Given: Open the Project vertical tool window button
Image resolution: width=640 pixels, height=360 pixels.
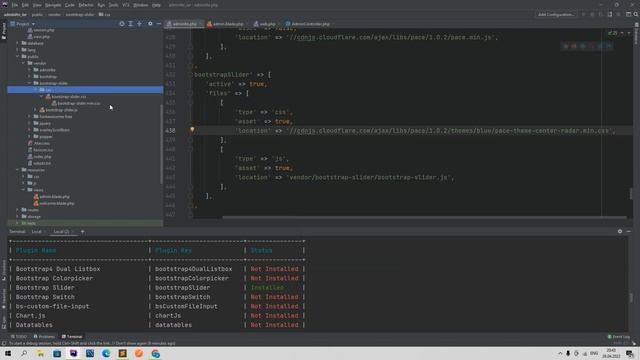Looking at the screenshot, I should [x=4, y=31].
